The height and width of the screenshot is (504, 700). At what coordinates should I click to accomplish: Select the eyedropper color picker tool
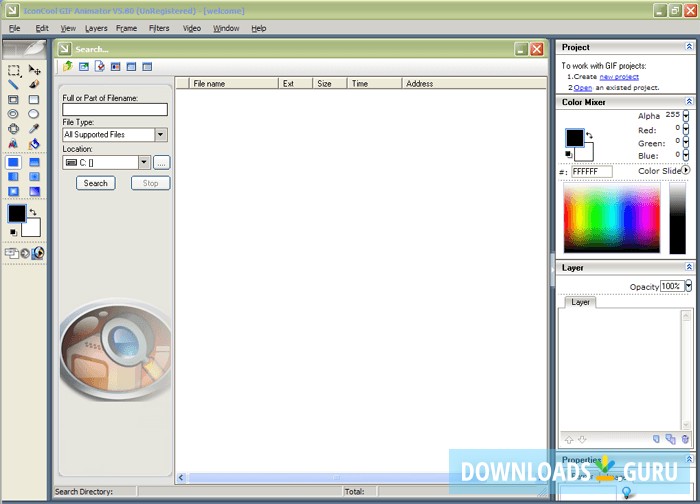tap(34, 129)
